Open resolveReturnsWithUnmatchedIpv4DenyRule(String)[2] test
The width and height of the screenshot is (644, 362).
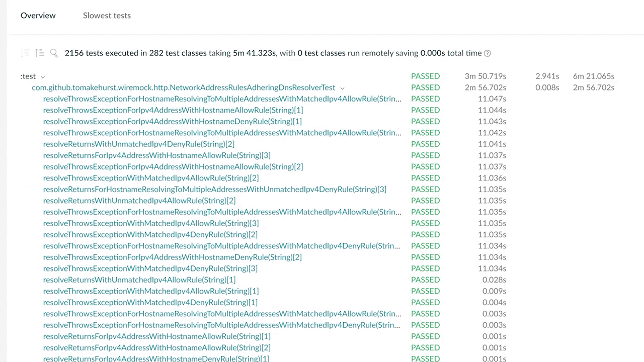click(138, 144)
